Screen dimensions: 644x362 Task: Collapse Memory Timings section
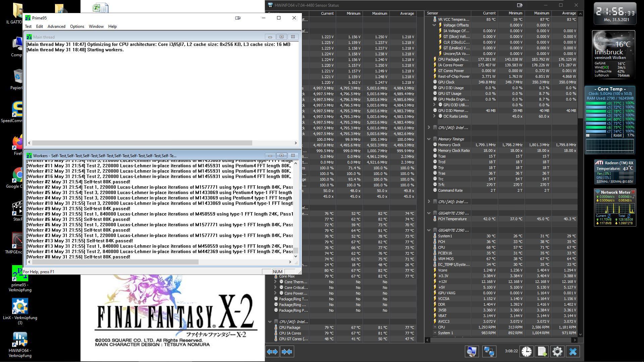click(x=429, y=139)
